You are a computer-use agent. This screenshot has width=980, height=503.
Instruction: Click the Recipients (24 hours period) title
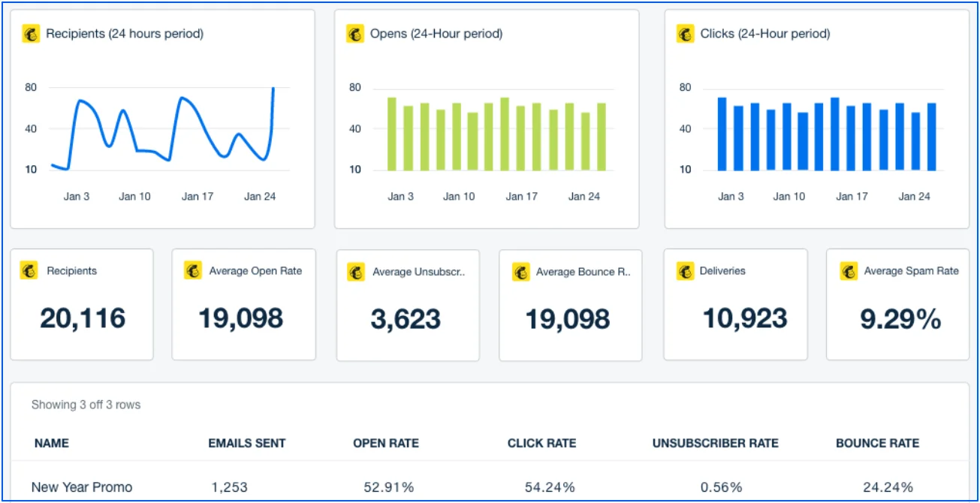tap(125, 34)
